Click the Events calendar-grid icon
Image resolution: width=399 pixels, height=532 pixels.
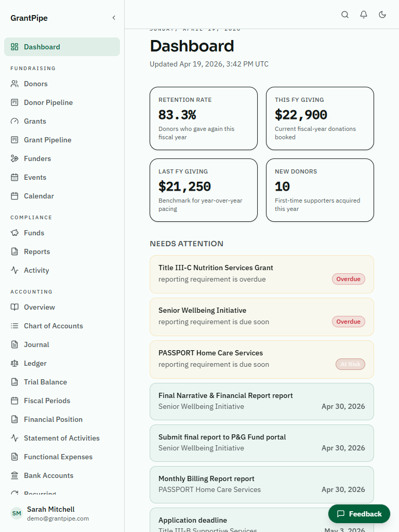[x=15, y=177]
